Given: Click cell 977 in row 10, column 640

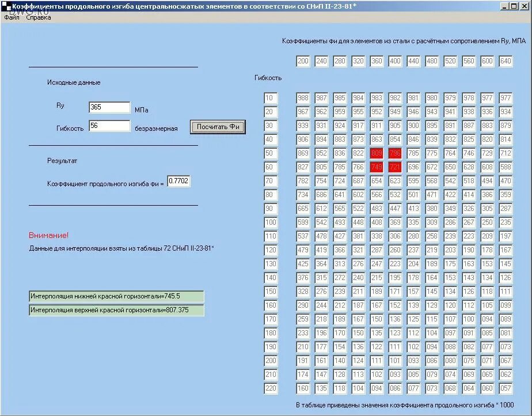Looking at the screenshot, I should [x=506, y=98].
